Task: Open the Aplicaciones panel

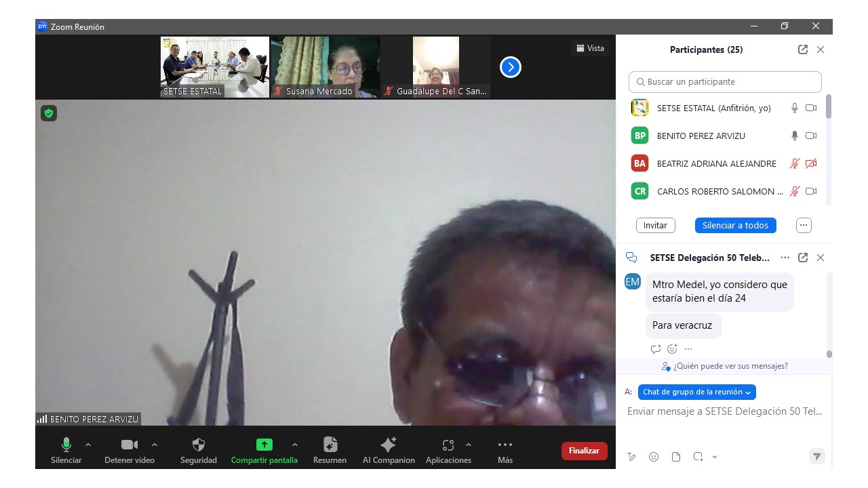Action: click(448, 445)
